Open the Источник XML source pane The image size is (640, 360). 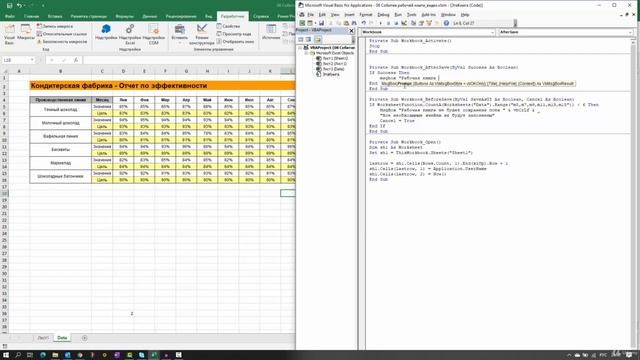point(271,32)
